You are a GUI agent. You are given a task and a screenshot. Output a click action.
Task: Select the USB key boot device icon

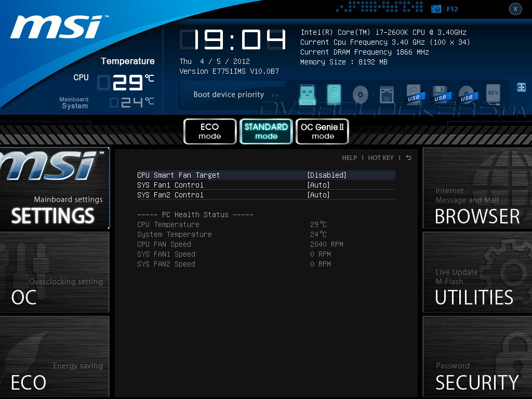point(308,95)
